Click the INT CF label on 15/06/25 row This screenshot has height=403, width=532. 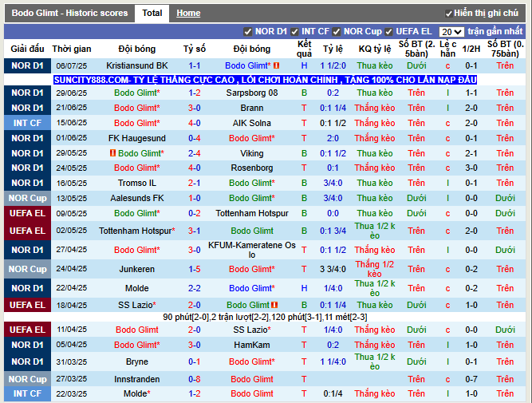(27, 123)
